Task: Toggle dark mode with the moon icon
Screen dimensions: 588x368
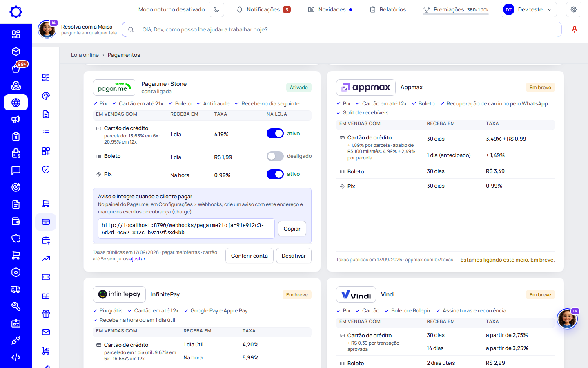Action: pyautogui.click(x=216, y=9)
